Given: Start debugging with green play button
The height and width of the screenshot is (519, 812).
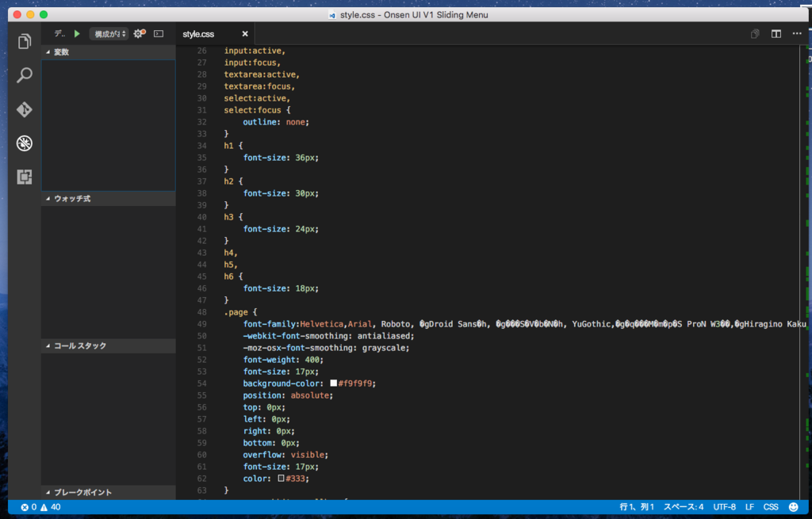Looking at the screenshot, I should tap(77, 33).
